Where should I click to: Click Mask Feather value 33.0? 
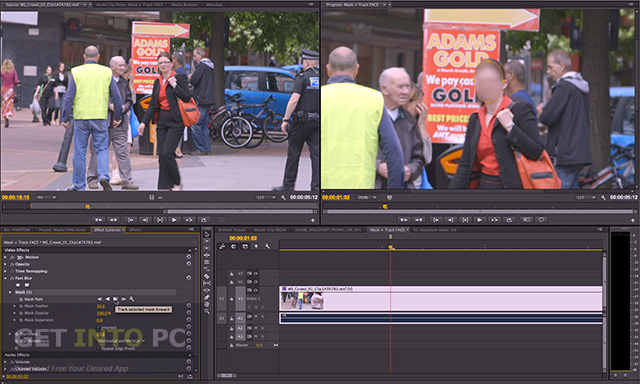pos(100,306)
